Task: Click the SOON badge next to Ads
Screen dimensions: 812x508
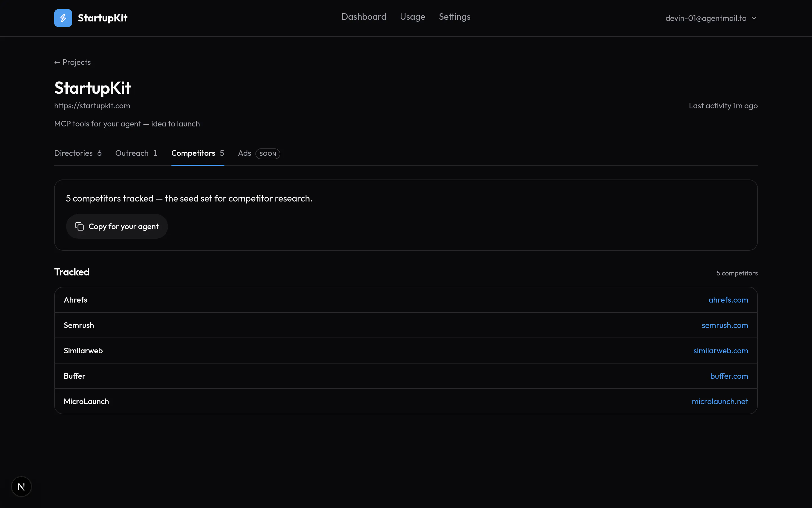Action: [x=268, y=154]
